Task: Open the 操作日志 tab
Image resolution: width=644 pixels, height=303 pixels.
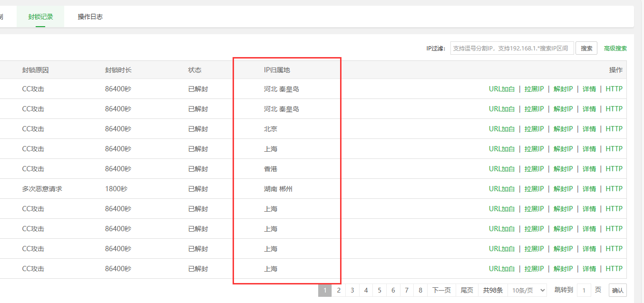Action: pos(90,17)
